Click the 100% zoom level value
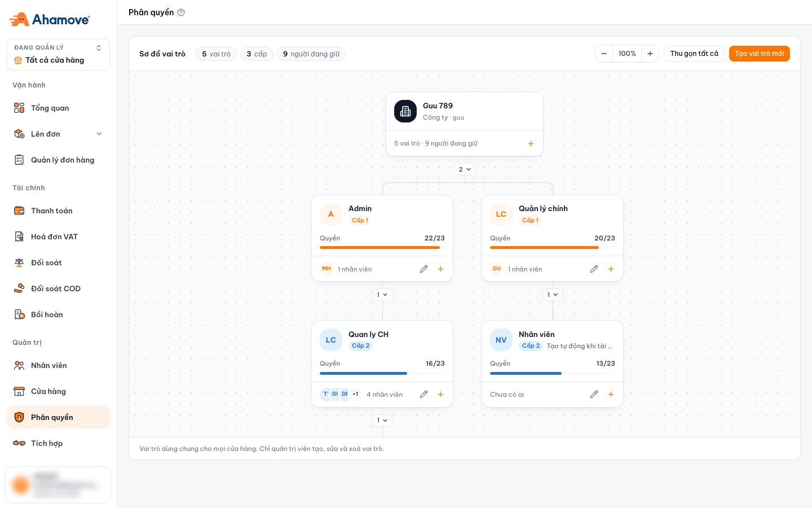The width and height of the screenshot is (812, 508). coord(627,54)
